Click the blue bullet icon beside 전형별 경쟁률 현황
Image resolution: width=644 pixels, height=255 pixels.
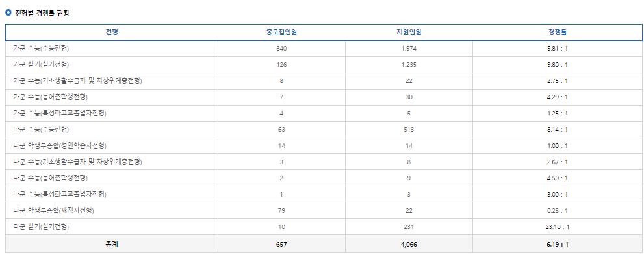pyautogui.click(x=8, y=13)
